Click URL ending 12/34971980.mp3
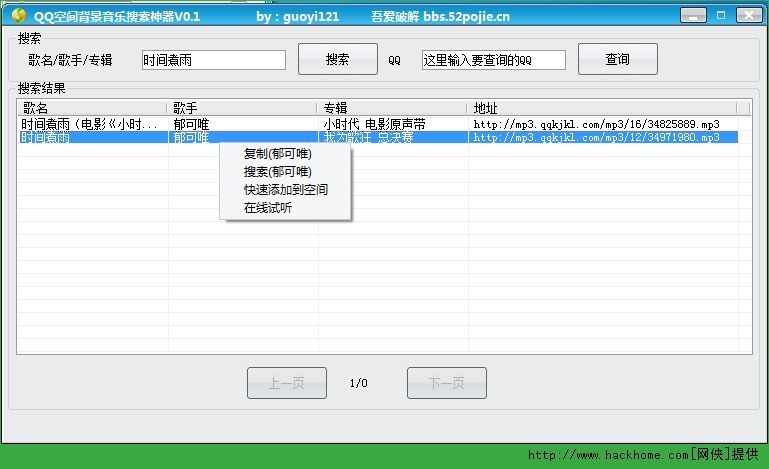769x469 pixels. (x=596, y=137)
